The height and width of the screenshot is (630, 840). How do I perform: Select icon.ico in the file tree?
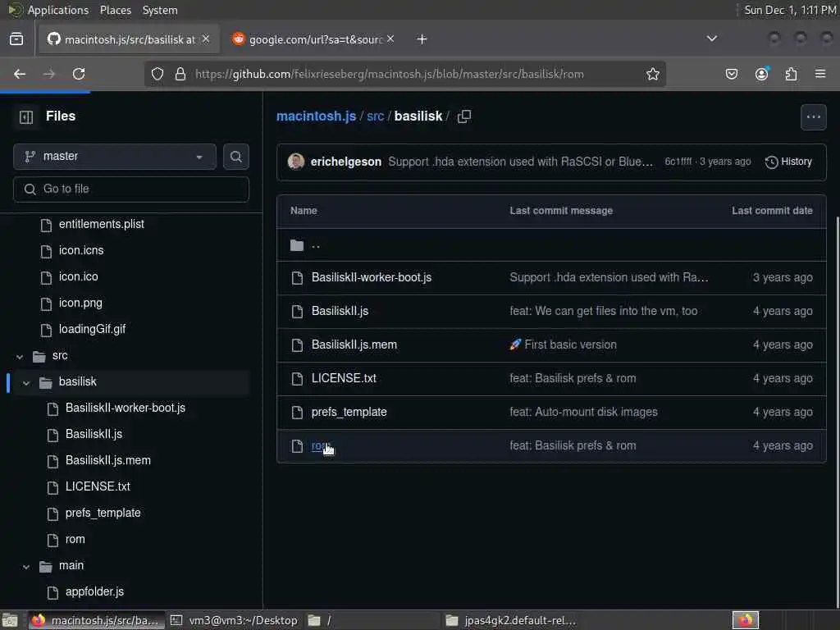[78, 276]
